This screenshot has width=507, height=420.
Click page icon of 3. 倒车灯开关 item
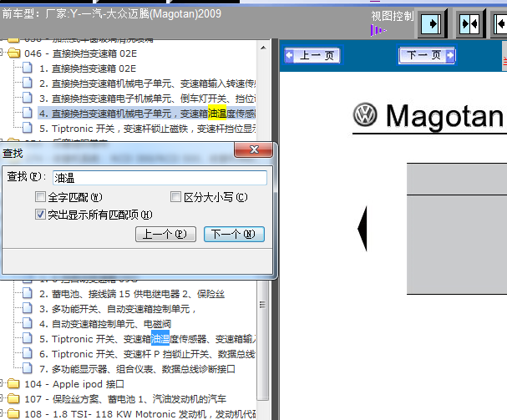point(28,98)
